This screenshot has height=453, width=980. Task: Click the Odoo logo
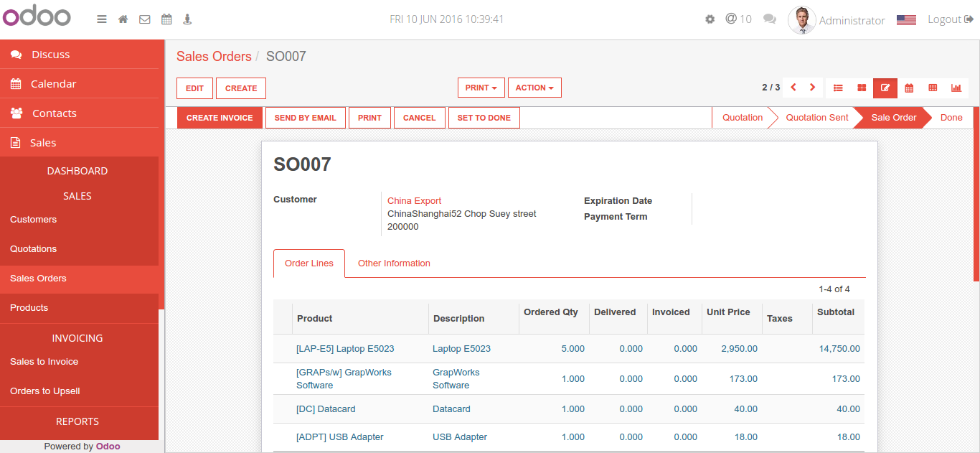point(37,16)
